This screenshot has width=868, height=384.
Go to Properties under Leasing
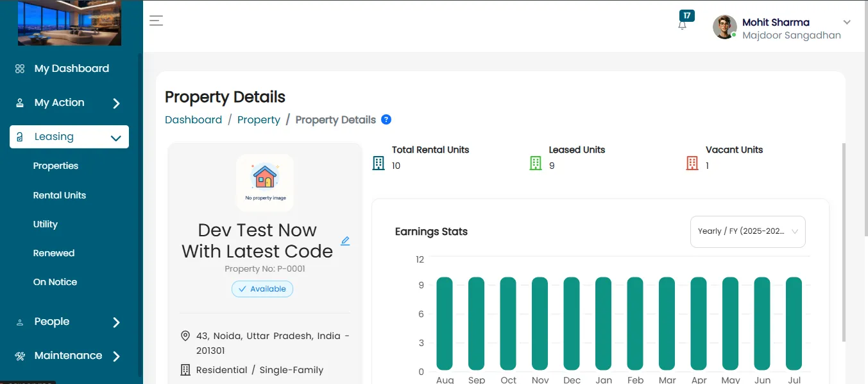click(56, 166)
